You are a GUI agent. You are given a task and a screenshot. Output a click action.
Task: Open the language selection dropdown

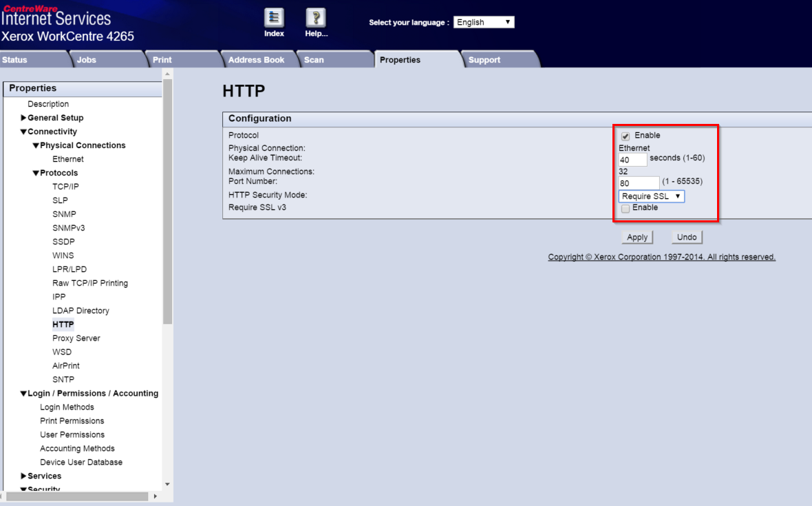tap(484, 21)
